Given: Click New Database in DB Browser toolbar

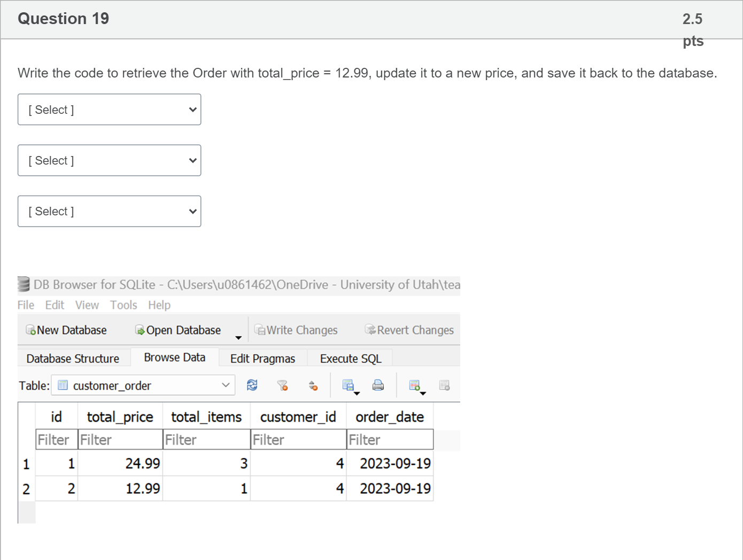Looking at the screenshot, I should point(66,330).
